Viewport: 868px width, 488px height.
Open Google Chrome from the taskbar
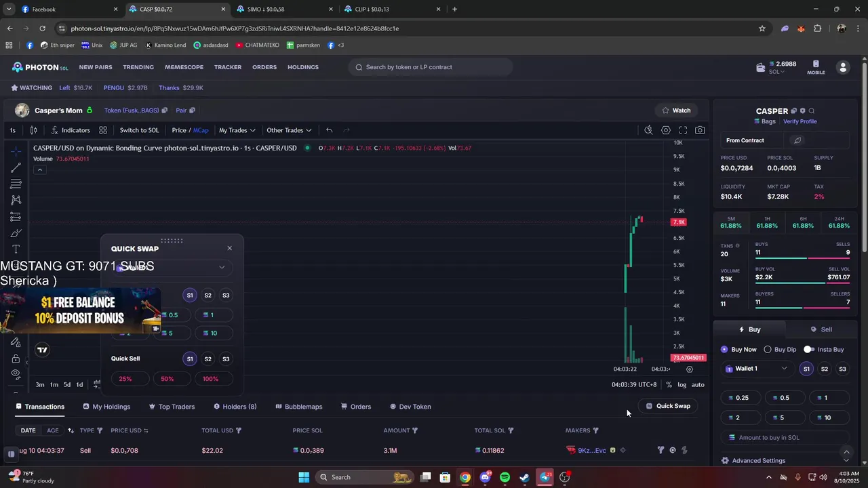coord(465,477)
